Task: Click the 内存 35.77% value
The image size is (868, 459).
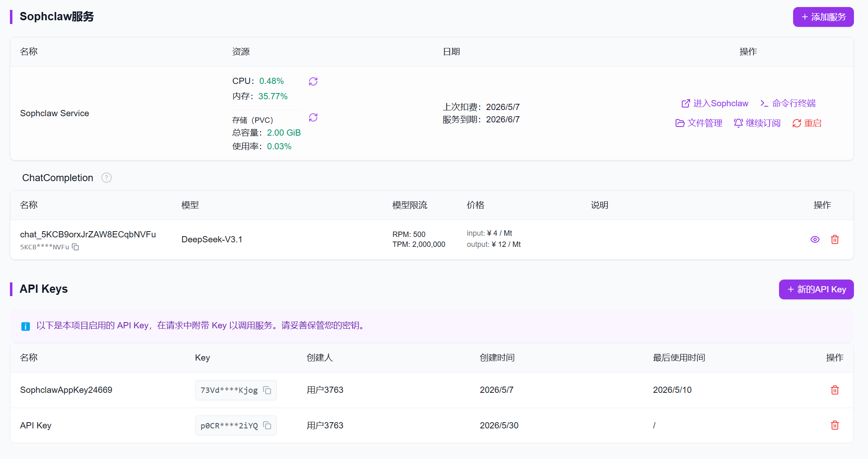Action: pyautogui.click(x=273, y=96)
